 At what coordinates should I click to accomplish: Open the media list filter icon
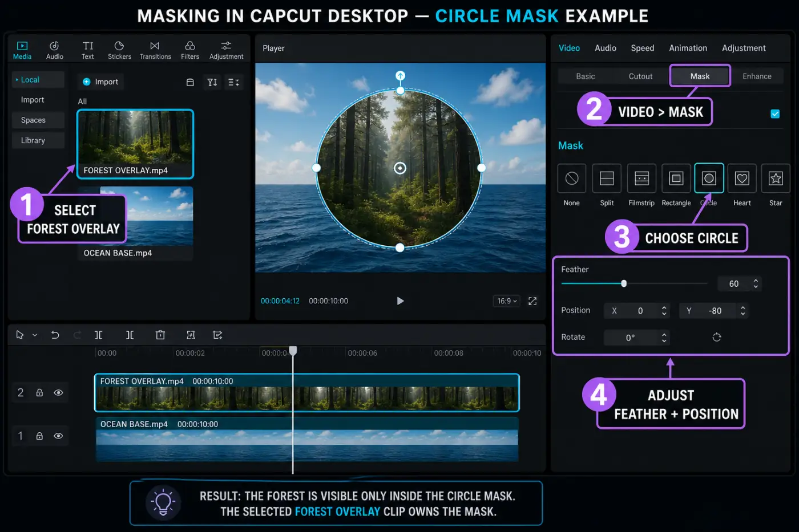click(x=233, y=82)
